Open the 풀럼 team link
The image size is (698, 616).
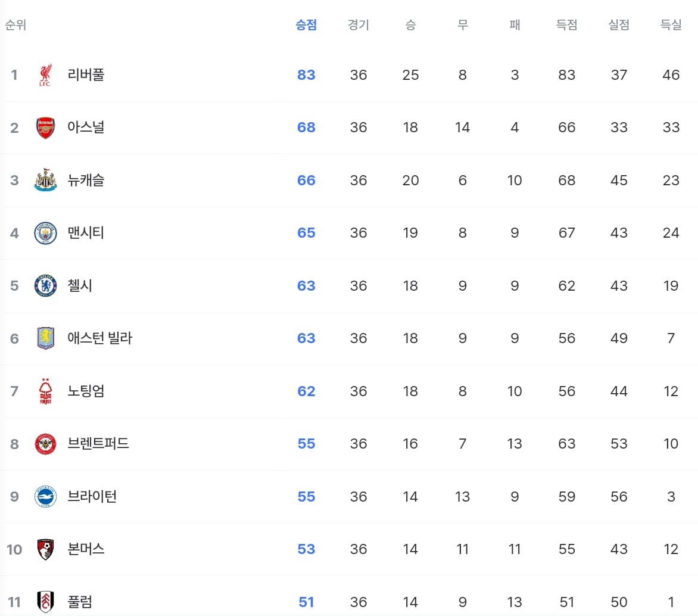point(80,602)
